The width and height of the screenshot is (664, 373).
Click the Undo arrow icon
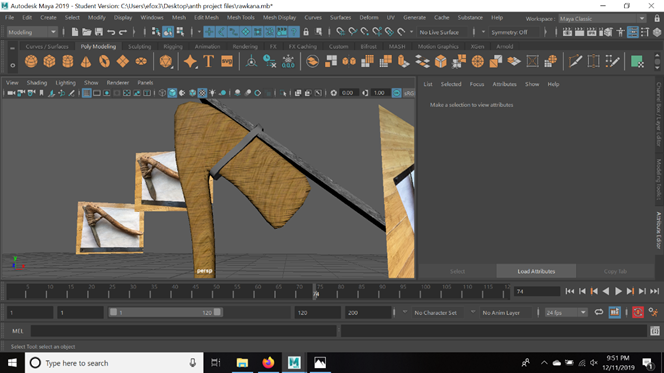coord(111,32)
